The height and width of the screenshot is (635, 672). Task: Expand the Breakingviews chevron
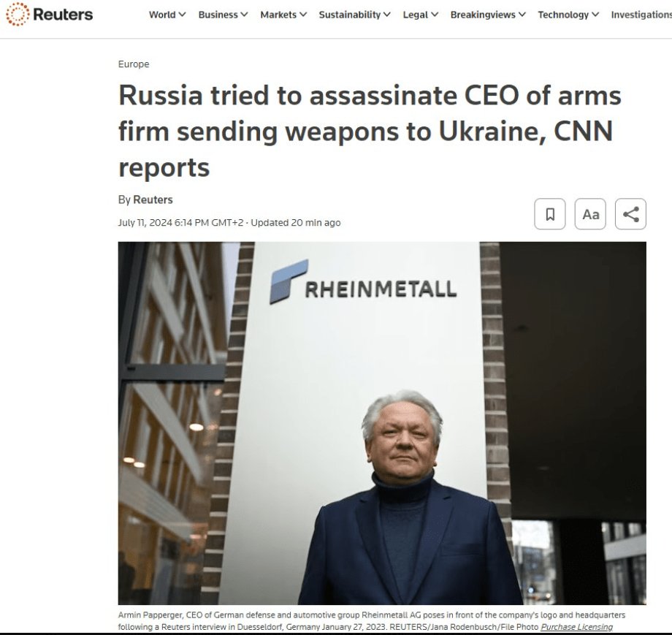tap(522, 15)
